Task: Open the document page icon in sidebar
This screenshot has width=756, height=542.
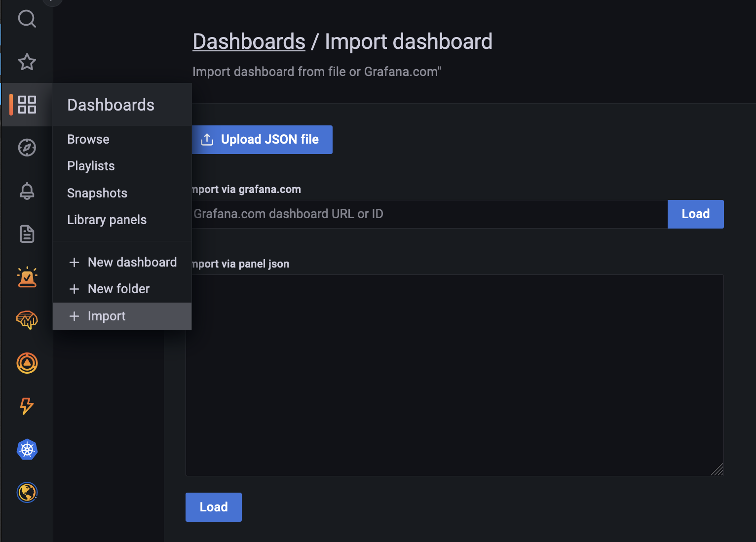Action: click(27, 233)
